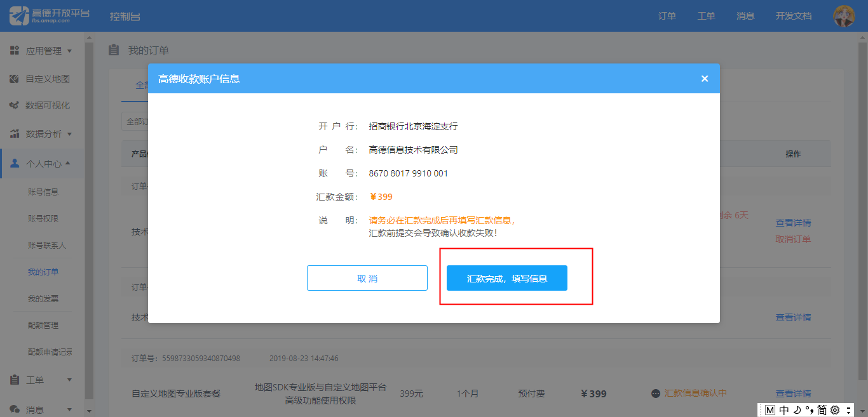Click the bank name 招商银行北京海淀支行
The height and width of the screenshot is (417, 868).
click(x=413, y=126)
